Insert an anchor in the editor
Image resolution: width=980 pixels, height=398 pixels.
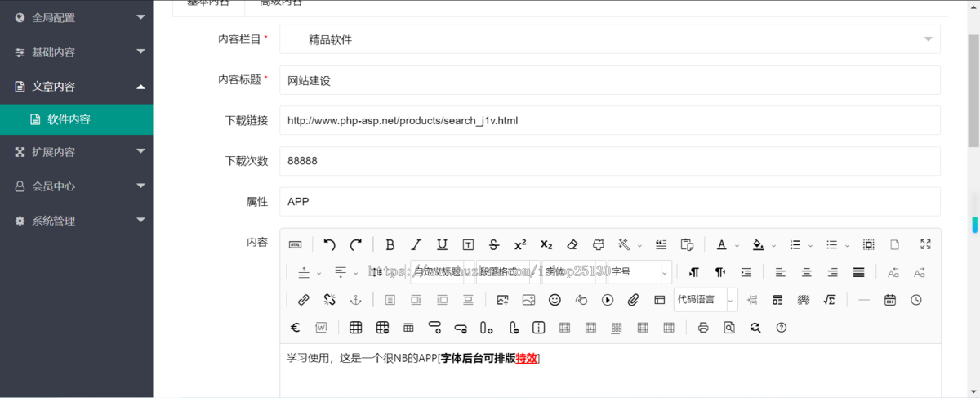point(355,300)
